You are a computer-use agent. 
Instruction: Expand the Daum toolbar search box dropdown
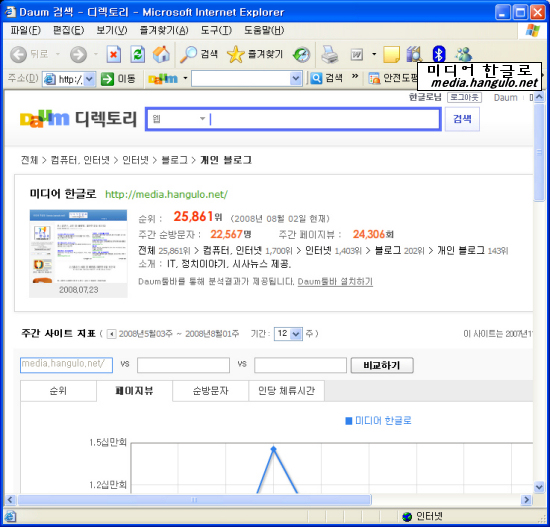tap(296, 79)
